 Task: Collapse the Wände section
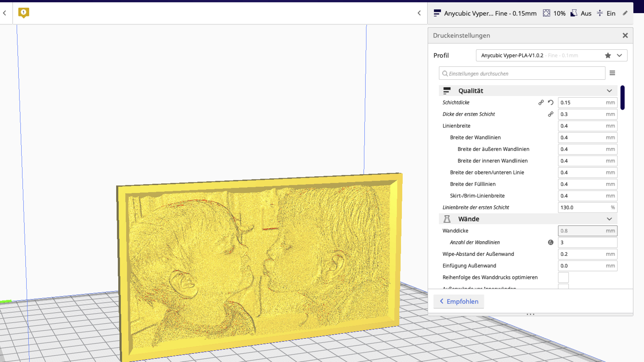pyautogui.click(x=609, y=219)
